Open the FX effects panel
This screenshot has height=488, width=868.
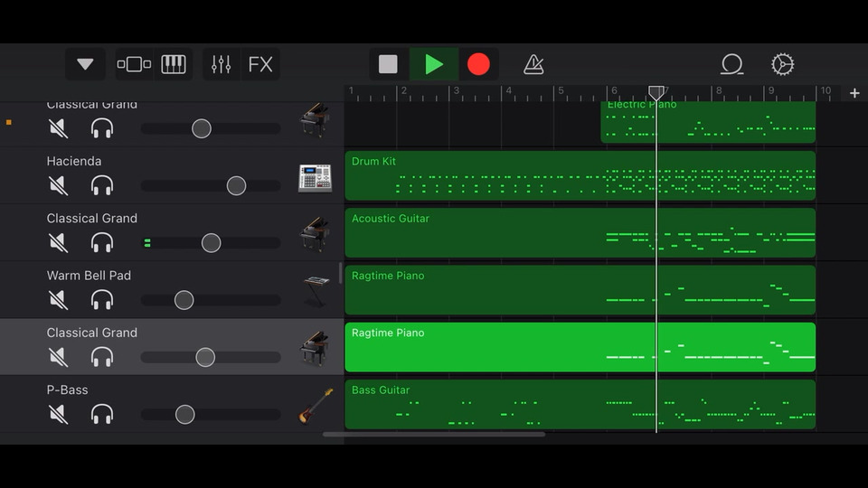260,64
